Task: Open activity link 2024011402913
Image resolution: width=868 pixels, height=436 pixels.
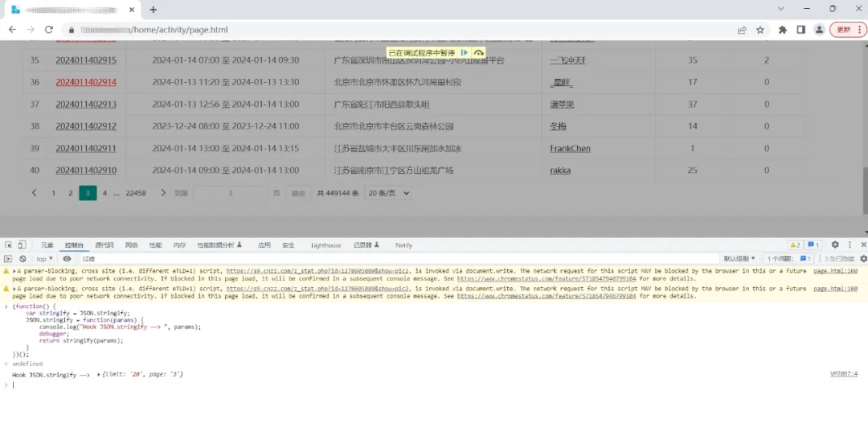Action: [x=86, y=104]
